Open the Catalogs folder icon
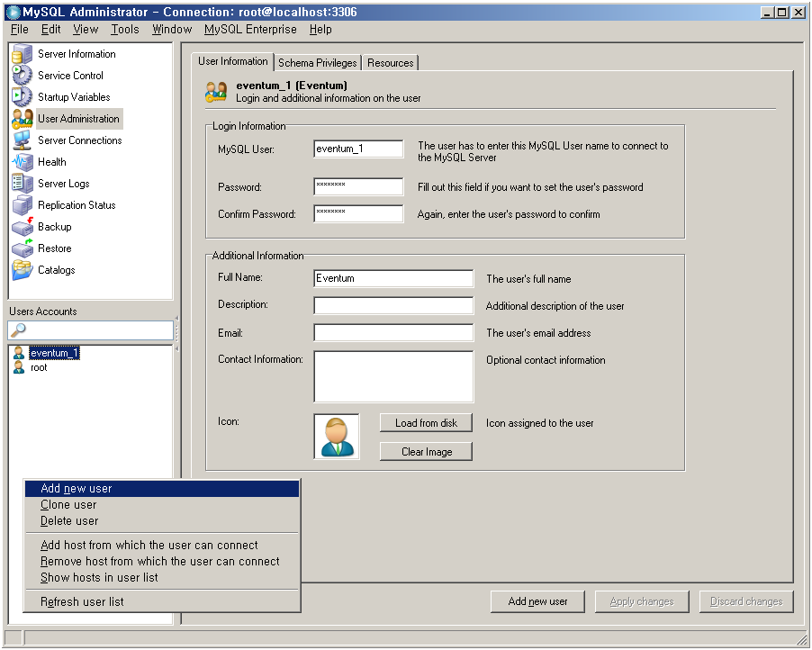 (23, 270)
